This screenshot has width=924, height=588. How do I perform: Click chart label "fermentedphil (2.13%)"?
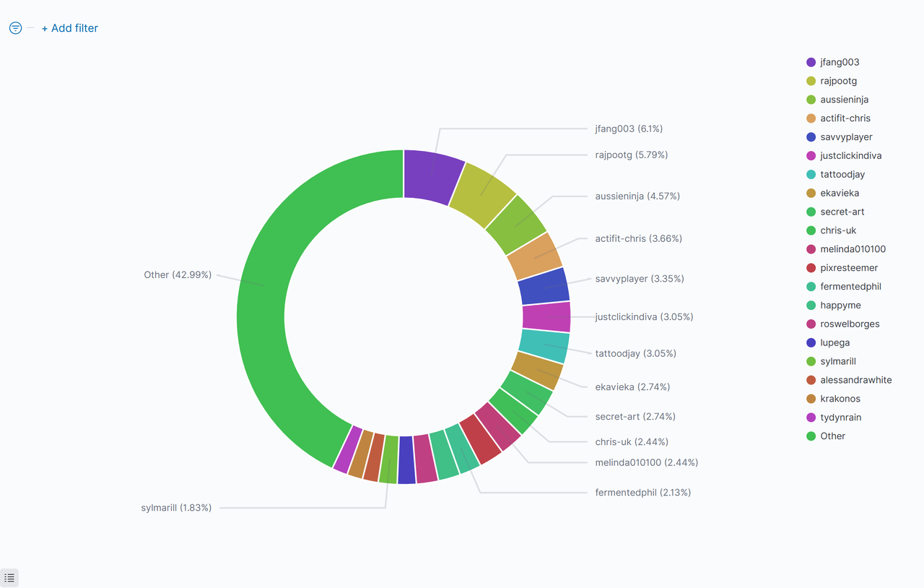click(x=643, y=493)
